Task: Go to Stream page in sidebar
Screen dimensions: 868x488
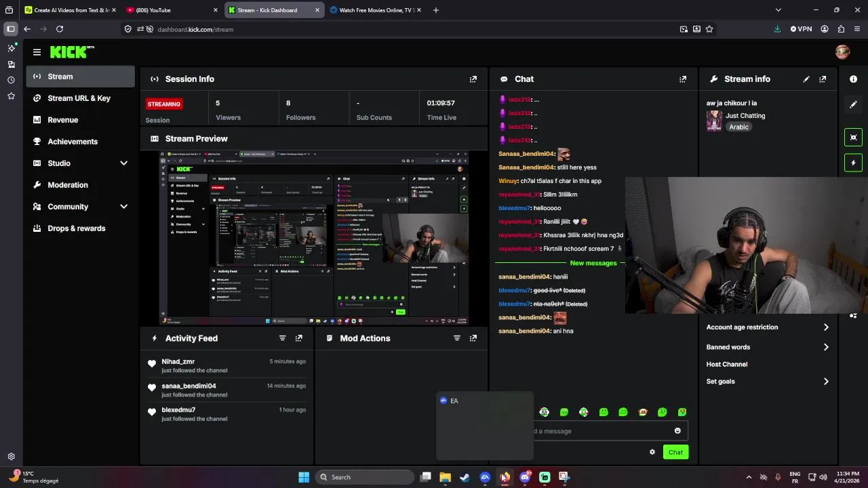Action: 81,77
